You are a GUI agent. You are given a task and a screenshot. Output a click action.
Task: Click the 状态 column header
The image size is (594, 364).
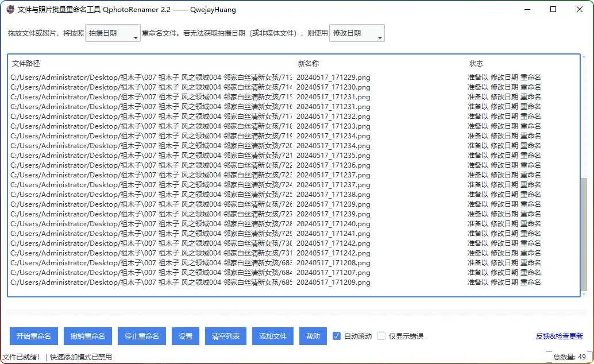[x=476, y=63]
